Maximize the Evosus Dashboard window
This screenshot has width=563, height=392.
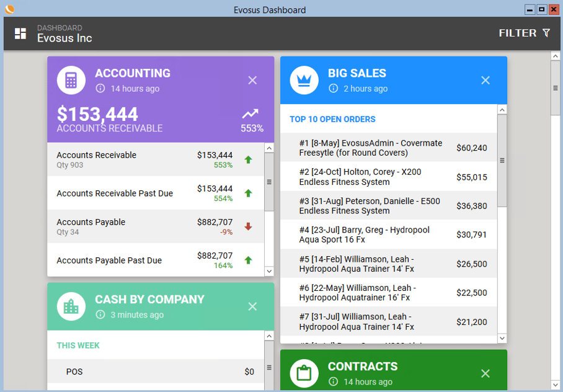541,10
